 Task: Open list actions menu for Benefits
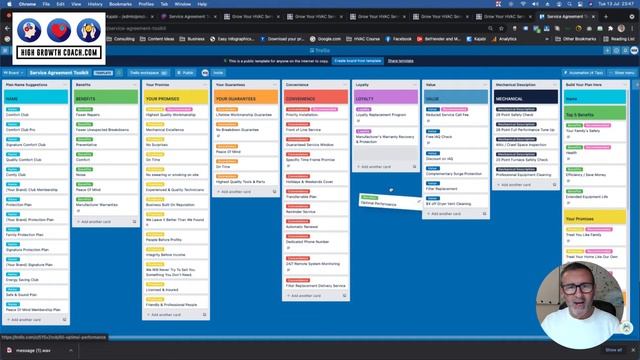point(134,84)
